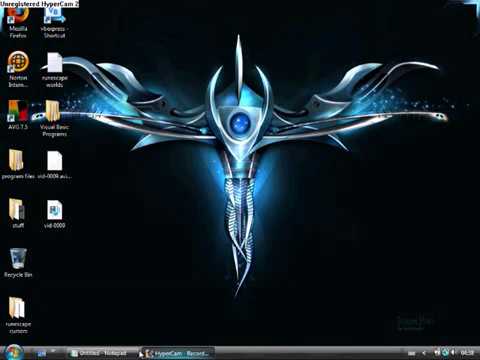Click the taskbar clock
Viewport: 480px width, 360px height.
(x=467, y=353)
